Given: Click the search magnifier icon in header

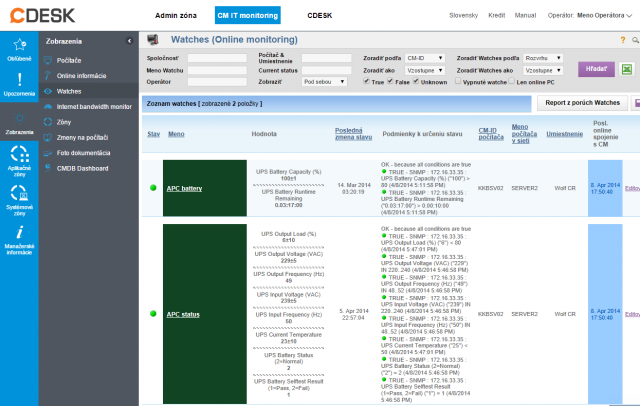Looking at the screenshot, I should [635, 40].
